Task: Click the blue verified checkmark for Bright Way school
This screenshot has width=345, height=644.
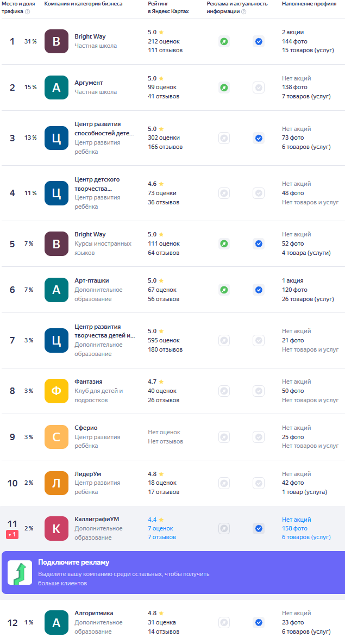Action: click(x=258, y=41)
